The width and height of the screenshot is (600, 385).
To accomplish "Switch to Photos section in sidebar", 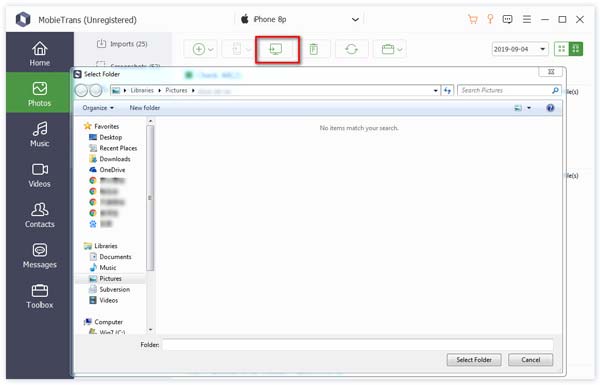I will (x=39, y=93).
